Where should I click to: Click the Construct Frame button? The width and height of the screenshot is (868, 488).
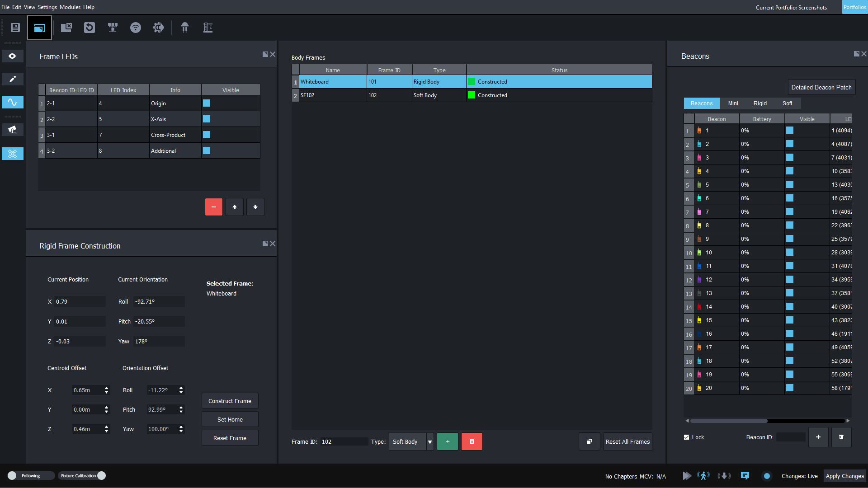tap(230, 401)
